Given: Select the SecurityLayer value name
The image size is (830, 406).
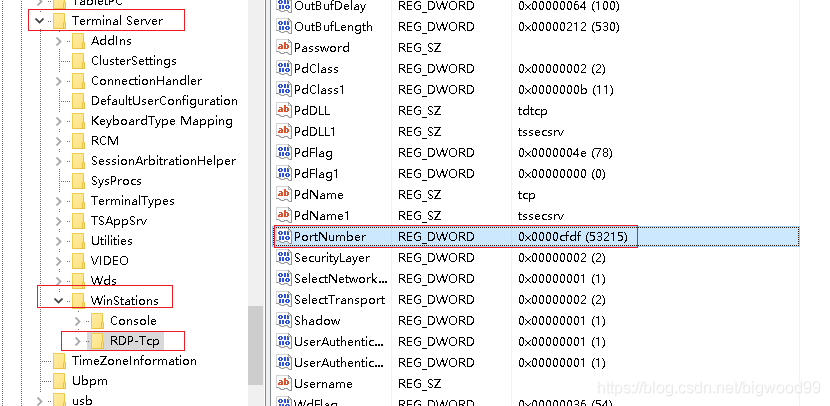Looking at the screenshot, I should [x=332, y=258].
